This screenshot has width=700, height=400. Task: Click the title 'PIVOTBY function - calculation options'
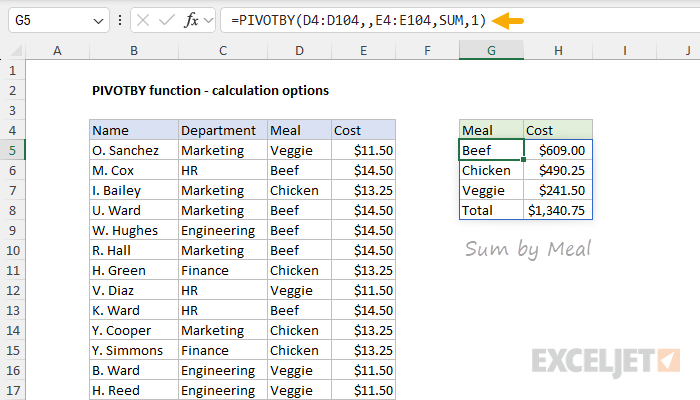210,91
